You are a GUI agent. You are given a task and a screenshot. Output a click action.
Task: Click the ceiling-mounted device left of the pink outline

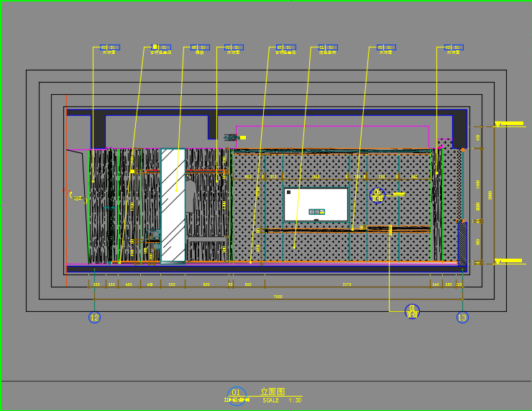231,137
